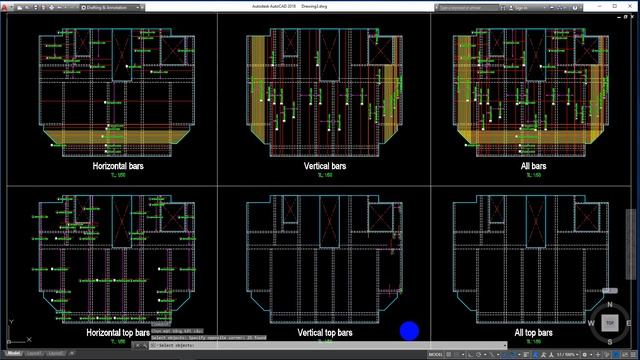Add new layout with plus tab
The image size is (640, 360).
coord(71,353)
